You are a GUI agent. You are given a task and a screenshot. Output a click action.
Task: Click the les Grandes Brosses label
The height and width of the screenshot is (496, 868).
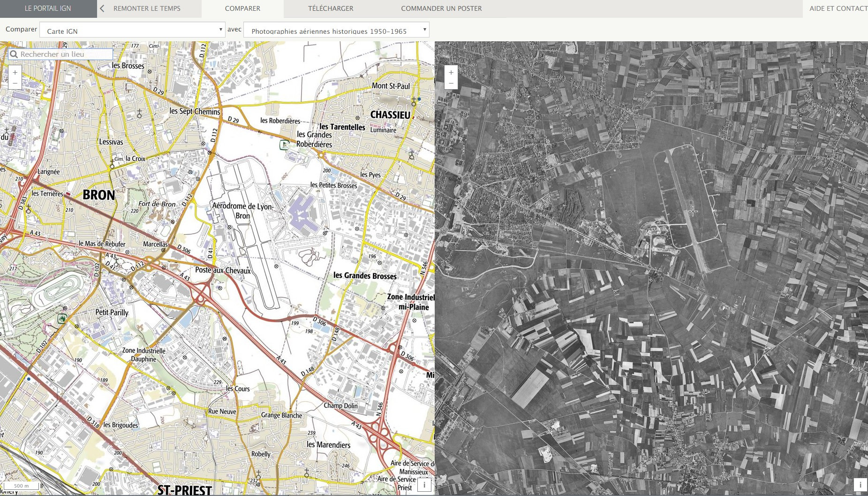tap(365, 276)
